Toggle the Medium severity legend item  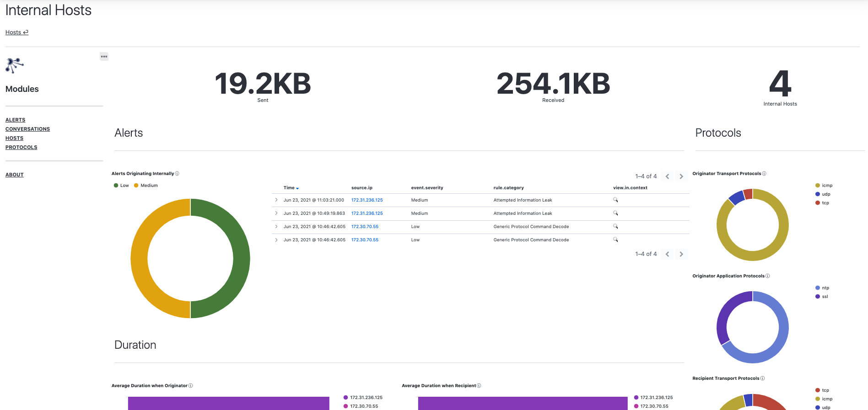146,186
